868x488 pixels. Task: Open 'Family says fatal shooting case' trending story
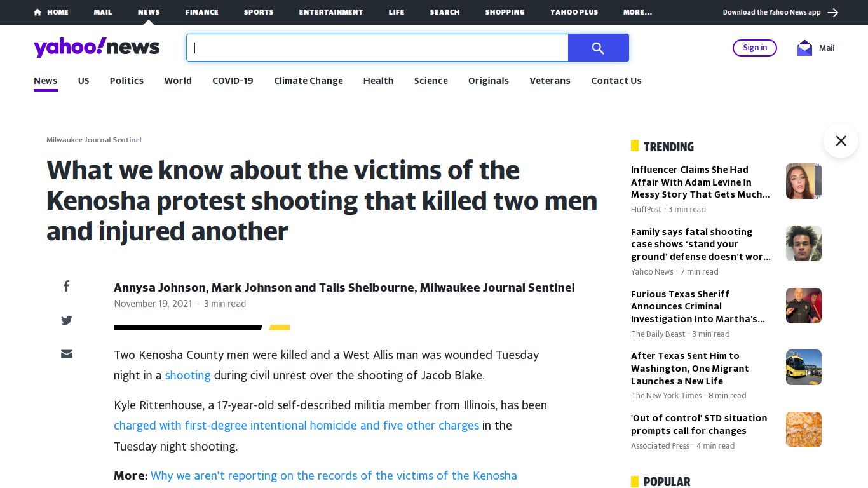pos(700,245)
